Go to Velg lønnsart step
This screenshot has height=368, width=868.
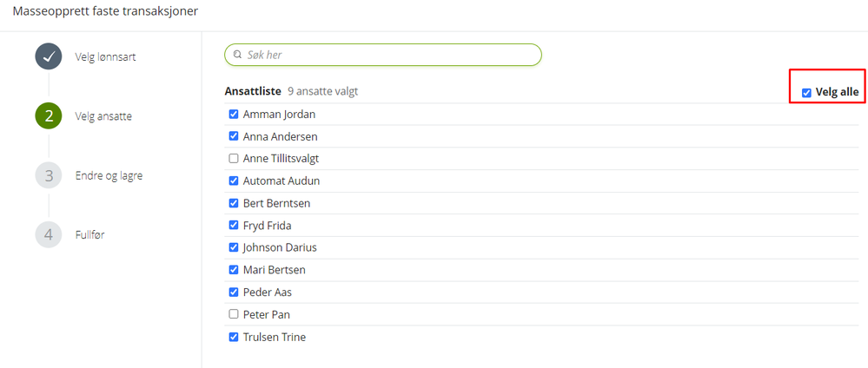pyautogui.click(x=105, y=57)
